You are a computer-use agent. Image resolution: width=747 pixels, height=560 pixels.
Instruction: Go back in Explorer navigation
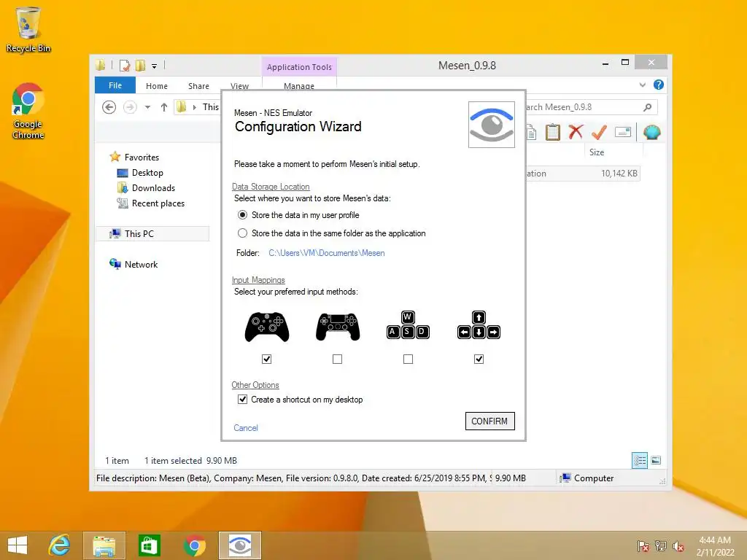pos(109,107)
